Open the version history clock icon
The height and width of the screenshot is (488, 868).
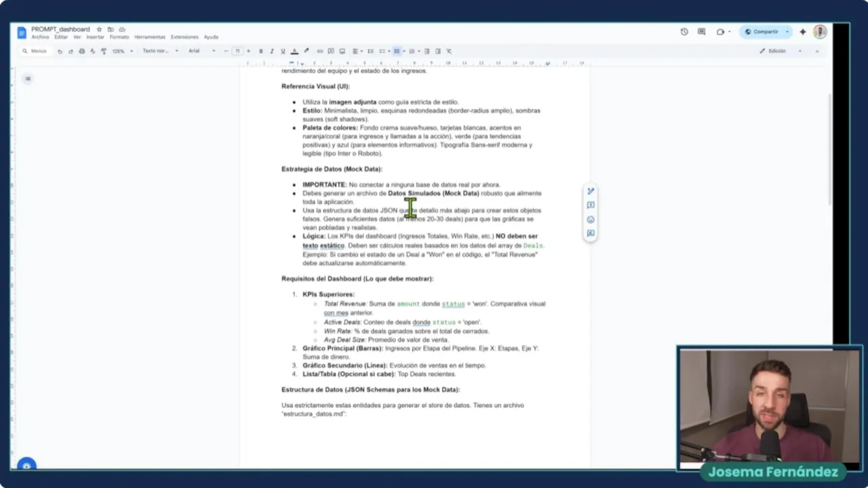684,32
